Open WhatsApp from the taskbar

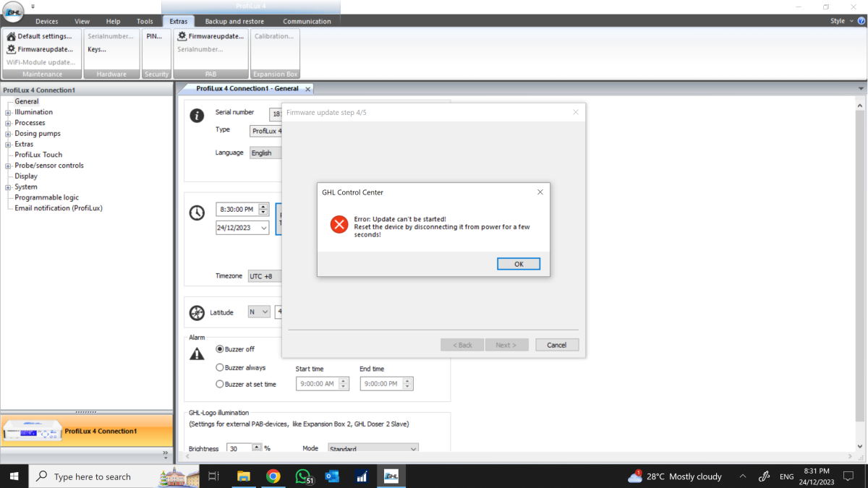[302, 476]
